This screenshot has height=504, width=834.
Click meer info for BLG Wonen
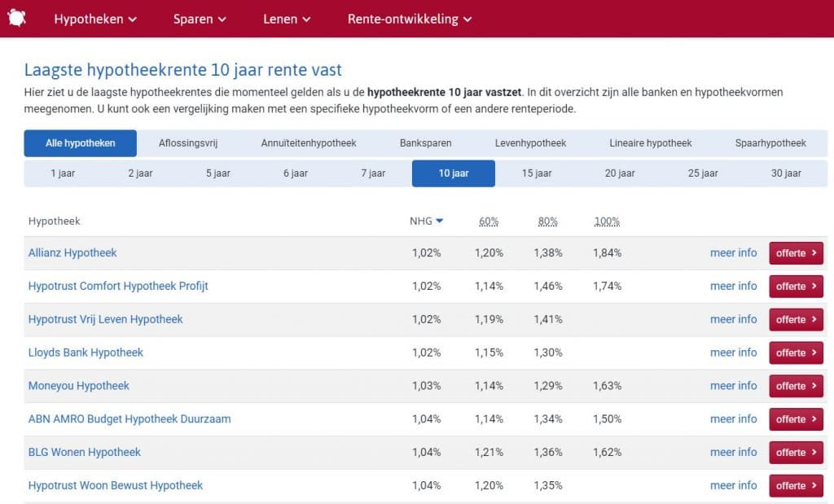pos(734,453)
